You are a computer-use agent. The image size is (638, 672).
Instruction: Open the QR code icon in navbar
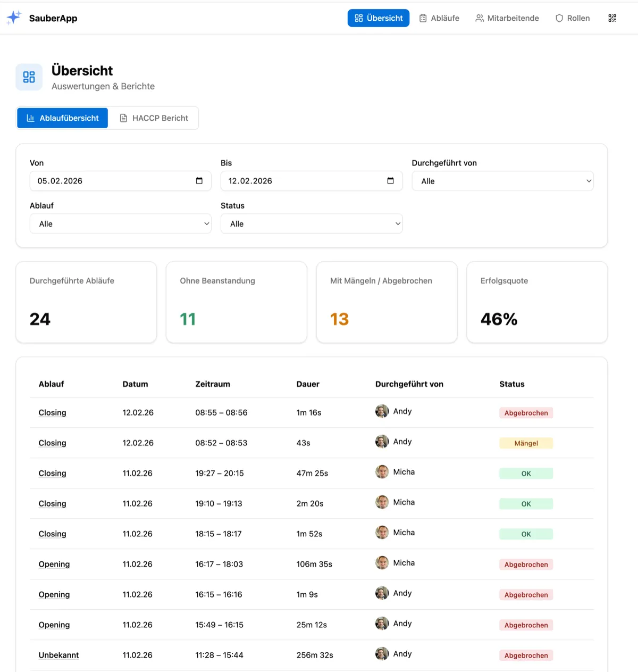(x=612, y=18)
